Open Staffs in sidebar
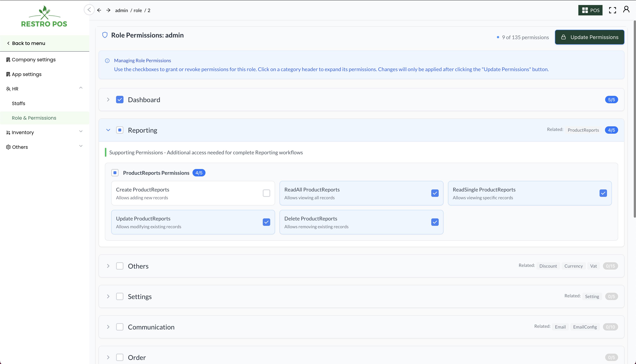This screenshot has height=364, width=636. tap(19, 103)
